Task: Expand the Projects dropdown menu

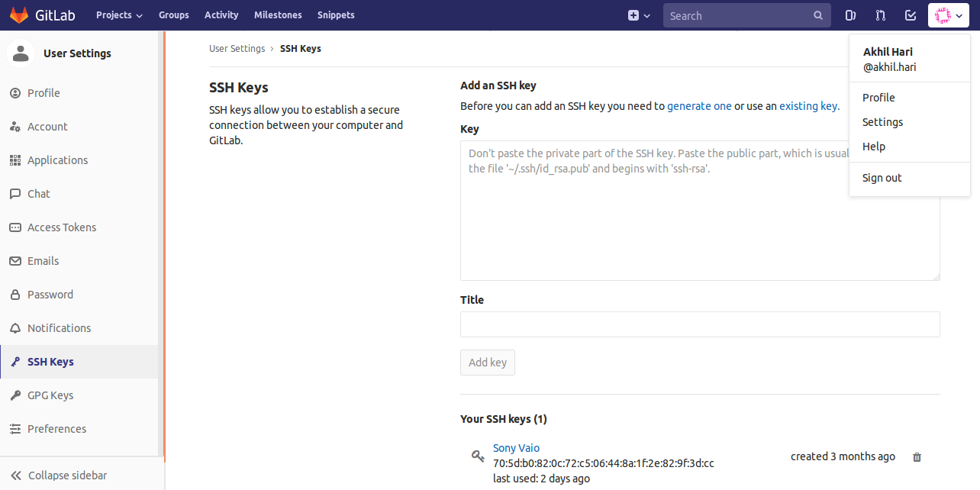Action: pos(119,15)
